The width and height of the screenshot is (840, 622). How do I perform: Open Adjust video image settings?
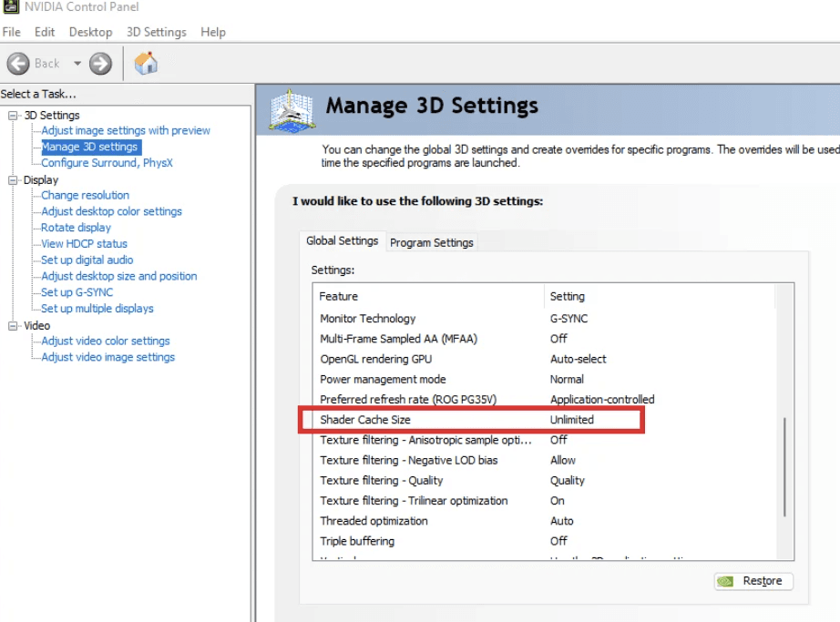(x=108, y=357)
